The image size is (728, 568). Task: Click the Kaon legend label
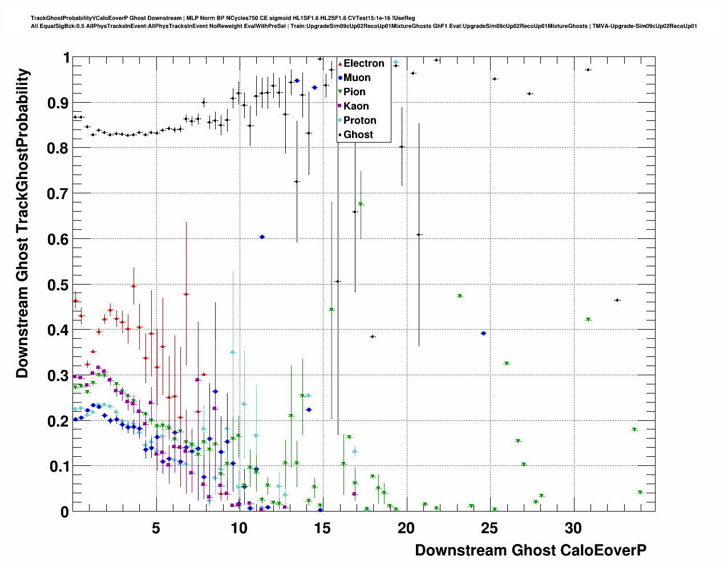[x=356, y=106]
